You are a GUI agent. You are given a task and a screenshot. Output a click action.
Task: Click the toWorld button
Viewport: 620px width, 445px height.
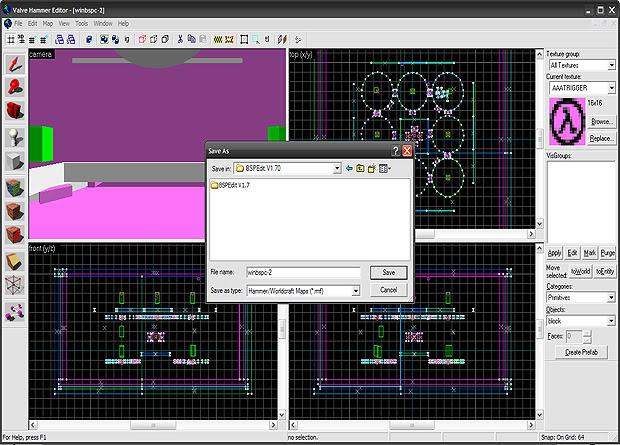tap(580, 271)
